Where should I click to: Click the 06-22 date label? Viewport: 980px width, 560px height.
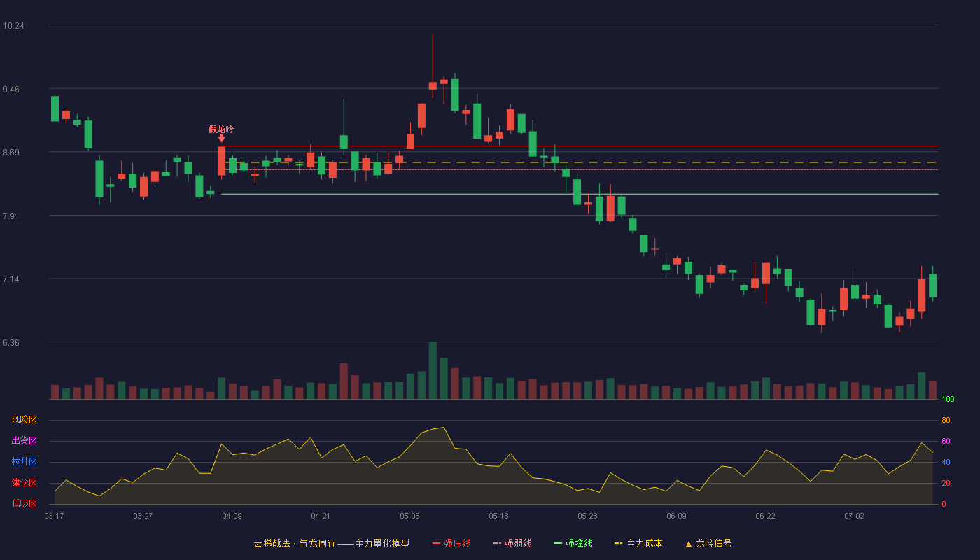click(765, 516)
